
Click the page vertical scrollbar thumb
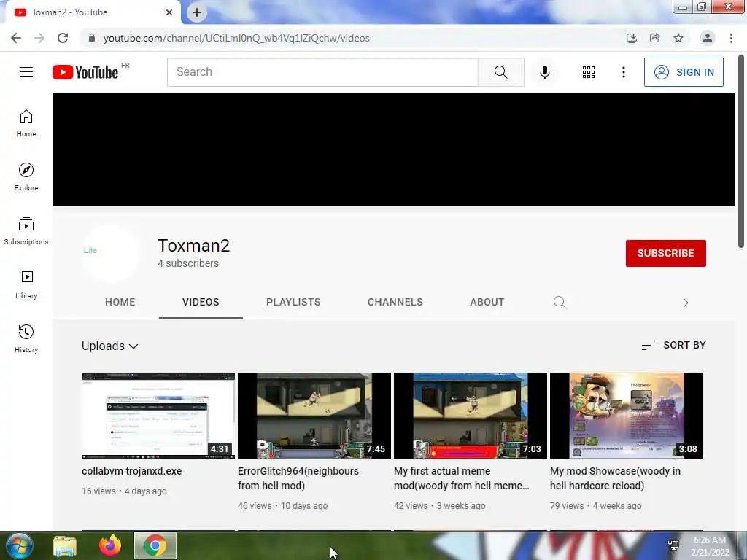[741, 151]
